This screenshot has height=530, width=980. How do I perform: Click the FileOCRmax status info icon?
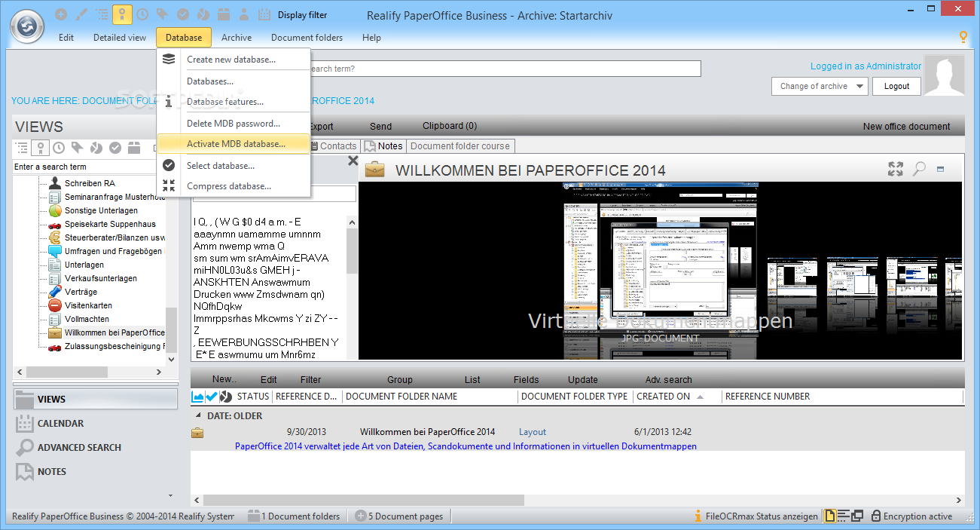[698, 516]
